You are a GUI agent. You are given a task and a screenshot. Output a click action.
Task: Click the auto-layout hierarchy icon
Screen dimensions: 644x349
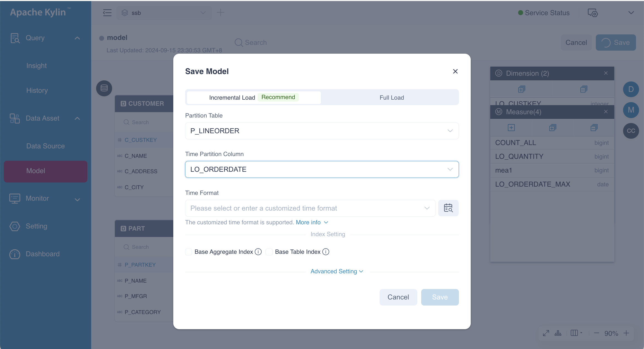point(558,333)
